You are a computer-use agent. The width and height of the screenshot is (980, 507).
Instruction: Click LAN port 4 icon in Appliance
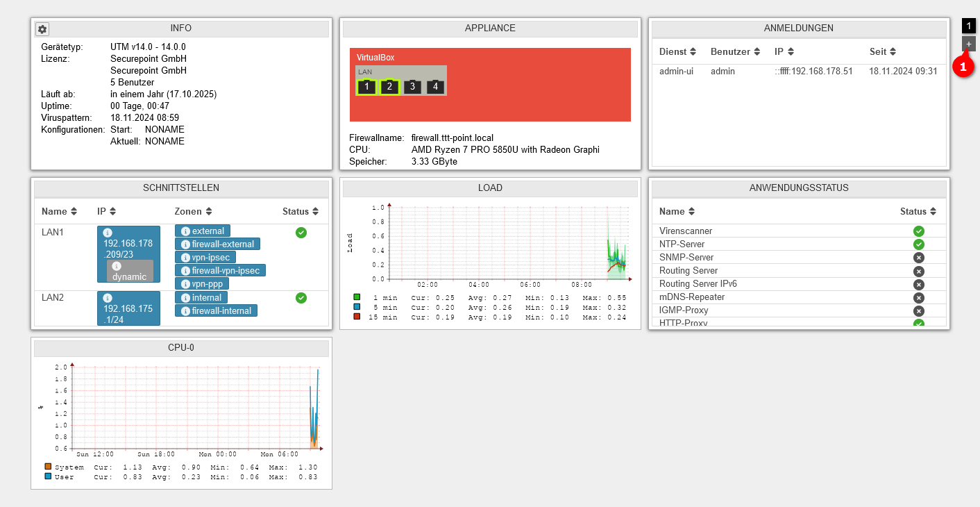click(x=435, y=87)
